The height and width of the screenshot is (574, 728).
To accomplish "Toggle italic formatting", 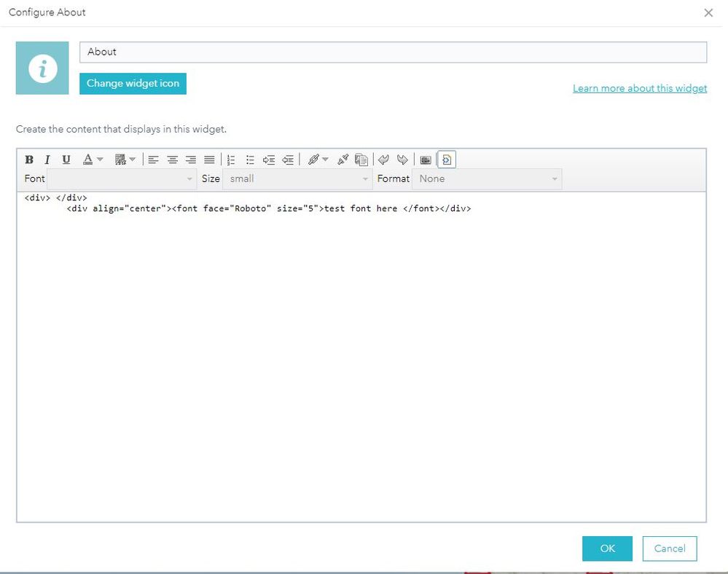I will tap(47, 160).
